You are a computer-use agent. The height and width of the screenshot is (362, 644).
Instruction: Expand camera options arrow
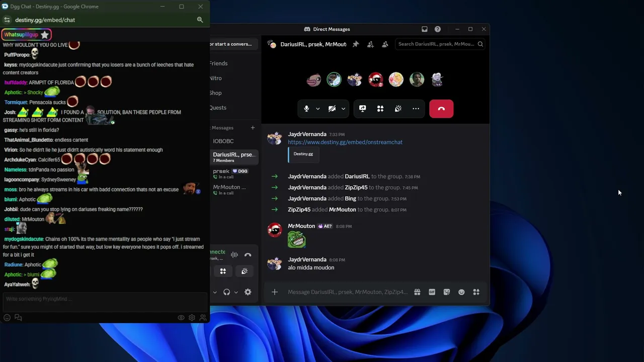tap(343, 109)
